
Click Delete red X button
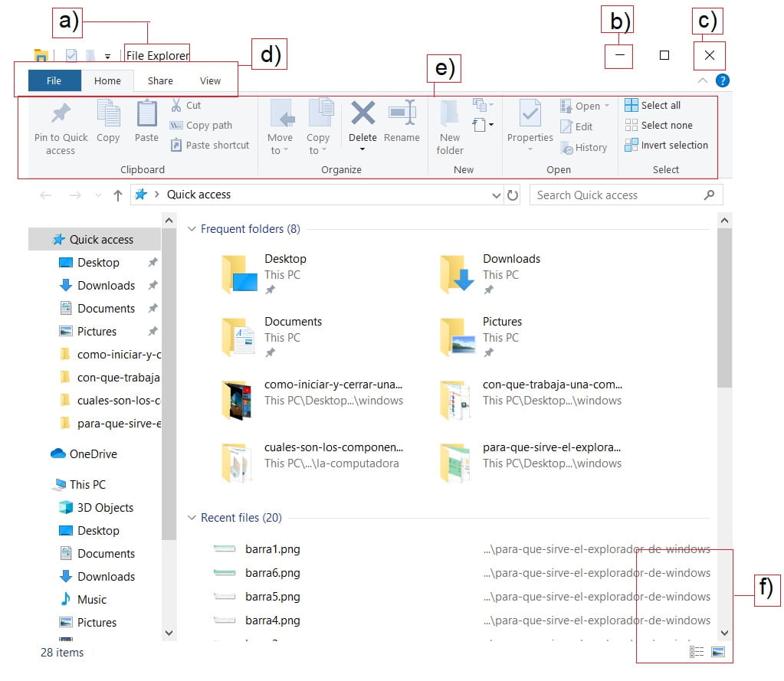(x=363, y=113)
